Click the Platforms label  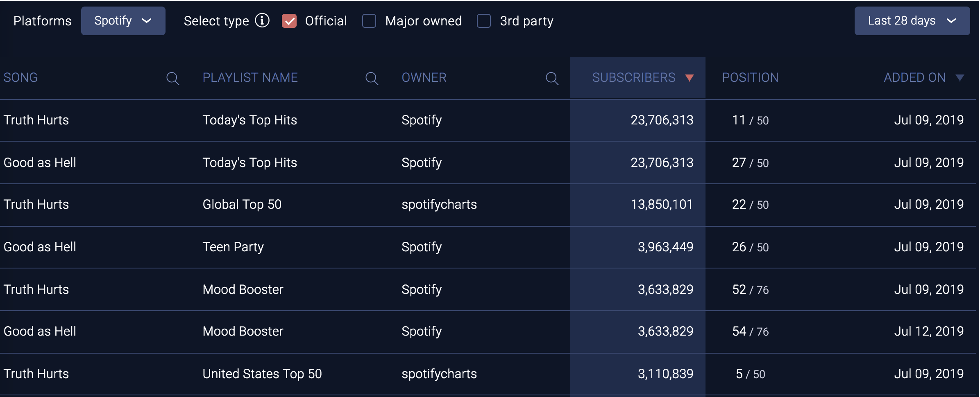click(x=42, y=21)
